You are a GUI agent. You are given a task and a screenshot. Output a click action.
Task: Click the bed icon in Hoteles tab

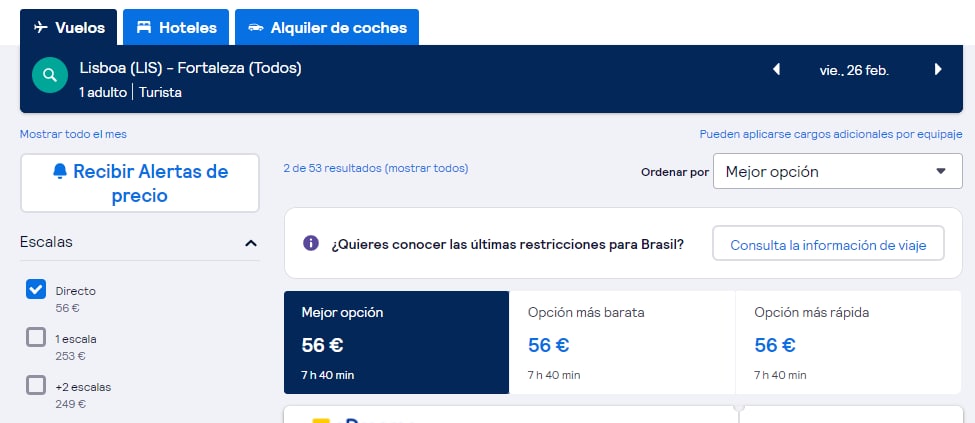[144, 27]
